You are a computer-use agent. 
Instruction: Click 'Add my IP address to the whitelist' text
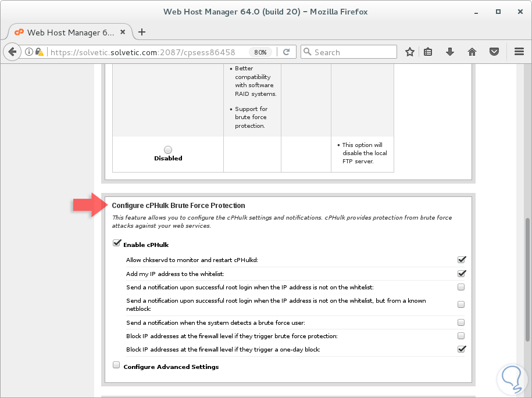click(175, 274)
